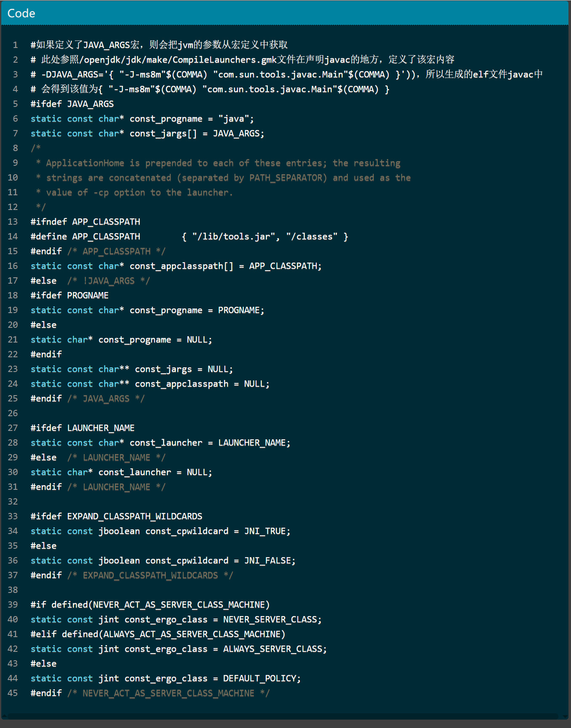The width and height of the screenshot is (571, 728).
Task: Click comment line 'value of -cp option'
Action: coord(134,192)
